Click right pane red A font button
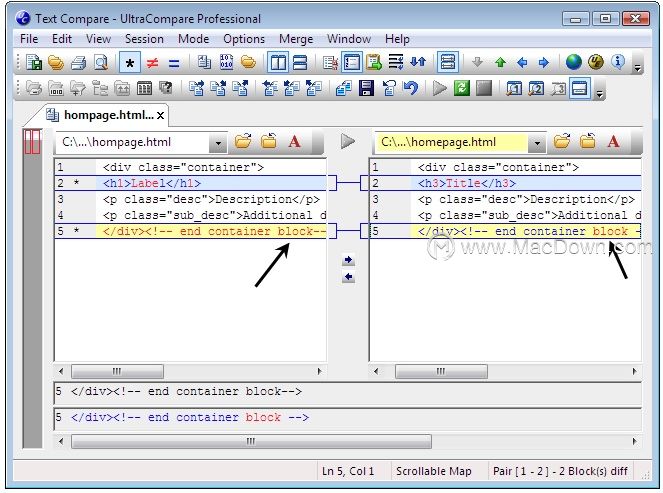The height and width of the screenshot is (493, 663). tap(614, 141)
